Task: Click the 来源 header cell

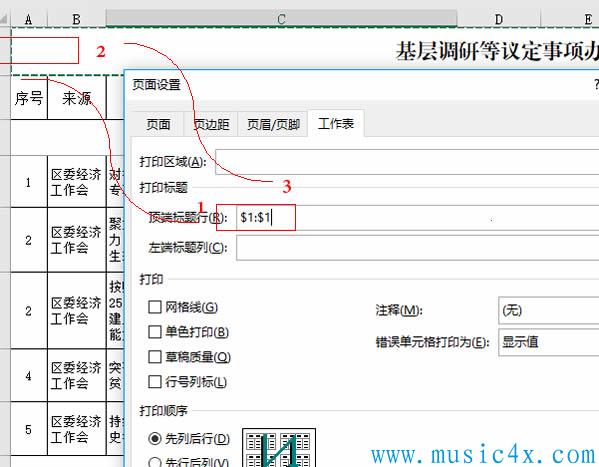Action: click(76, 98)
